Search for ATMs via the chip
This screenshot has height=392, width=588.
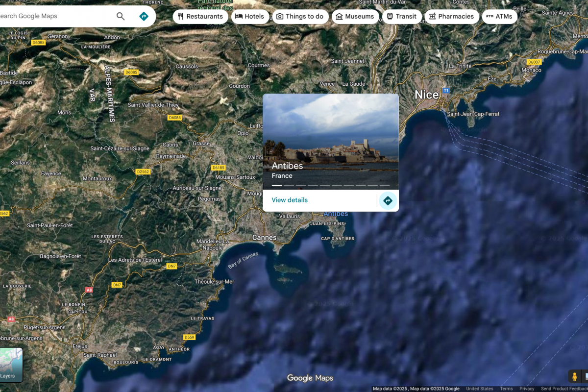click(499, 16)
